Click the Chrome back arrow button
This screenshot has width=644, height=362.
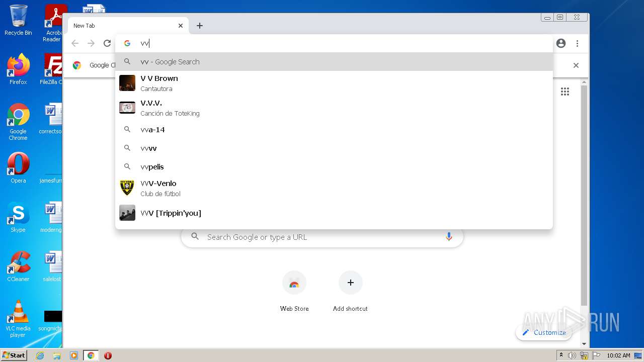(x=75, y=43)
